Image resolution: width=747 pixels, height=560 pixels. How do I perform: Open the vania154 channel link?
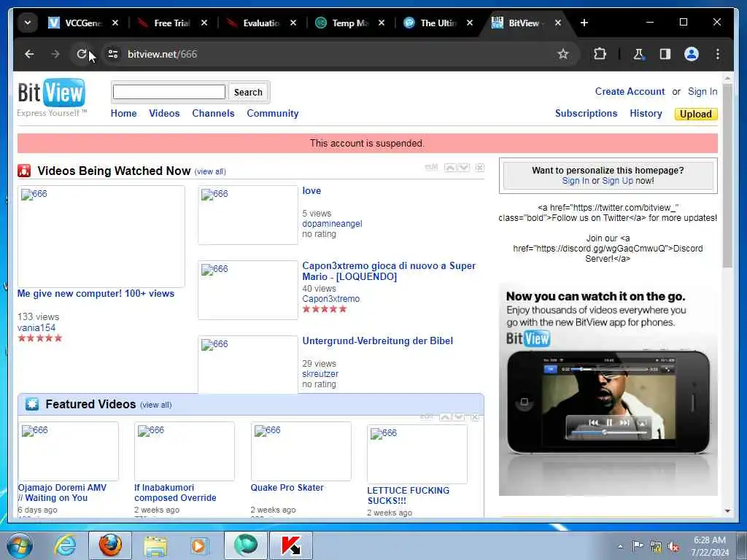pos(36,327)
